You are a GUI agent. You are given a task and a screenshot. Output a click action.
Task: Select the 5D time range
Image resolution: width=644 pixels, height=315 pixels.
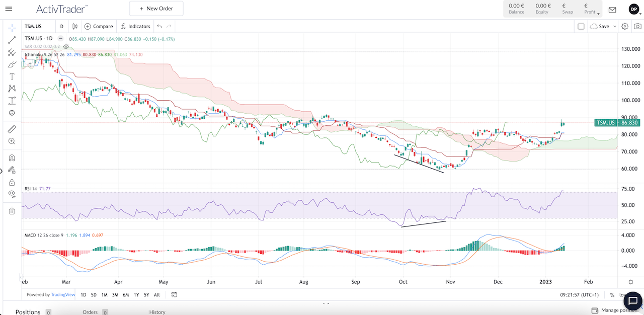tap(94, 295)
